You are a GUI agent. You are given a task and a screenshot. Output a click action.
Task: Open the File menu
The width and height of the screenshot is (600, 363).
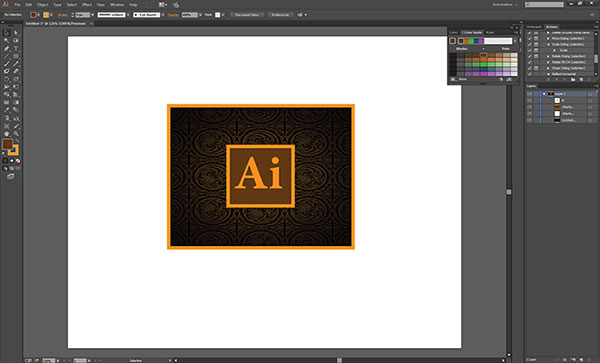(x=18, y=5)
